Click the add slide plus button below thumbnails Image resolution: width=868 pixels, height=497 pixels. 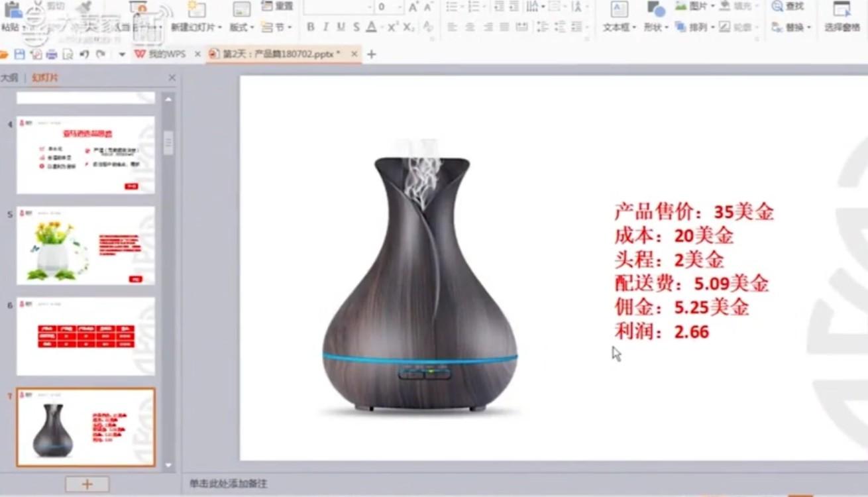coord(87,484)
